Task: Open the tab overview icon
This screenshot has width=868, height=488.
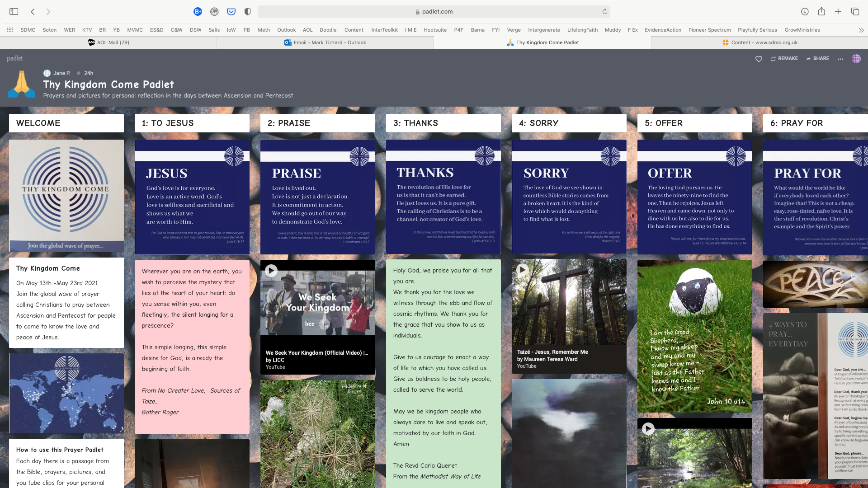Action: click(x=855, y=12)
